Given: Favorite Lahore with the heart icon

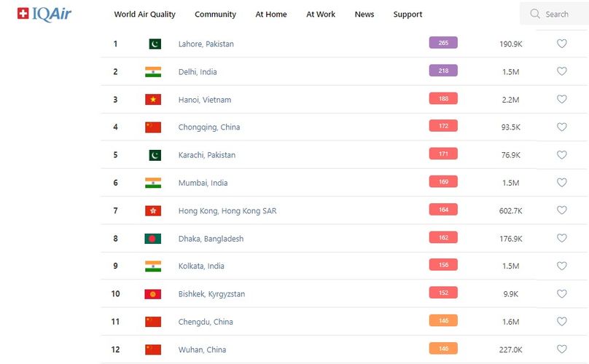Looking at the screenshot, I should coord(561,44).
